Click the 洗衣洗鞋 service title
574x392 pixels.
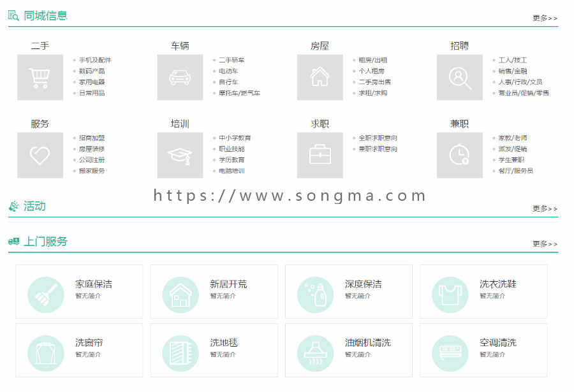point(498,284)
